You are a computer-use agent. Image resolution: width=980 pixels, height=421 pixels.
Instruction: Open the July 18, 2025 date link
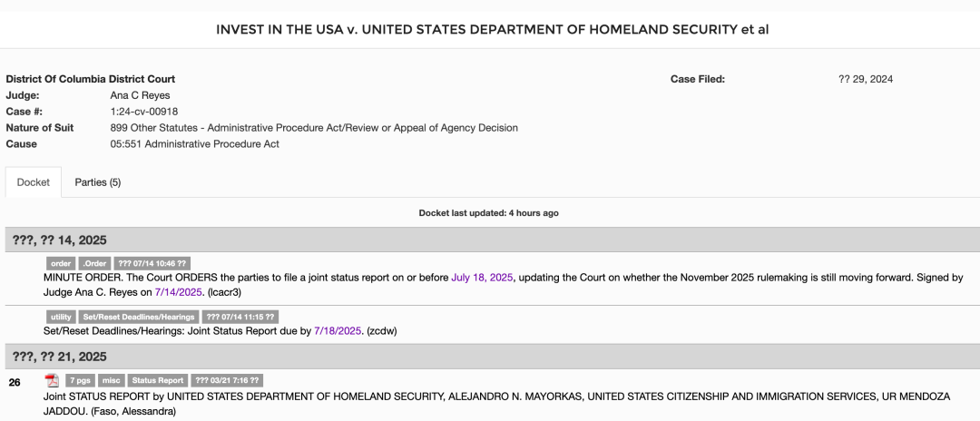[482, 278]
